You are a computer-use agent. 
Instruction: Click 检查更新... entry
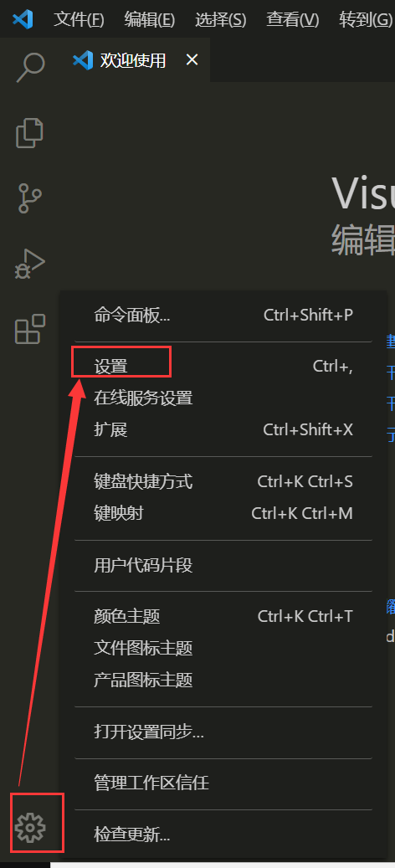point(223,835)
